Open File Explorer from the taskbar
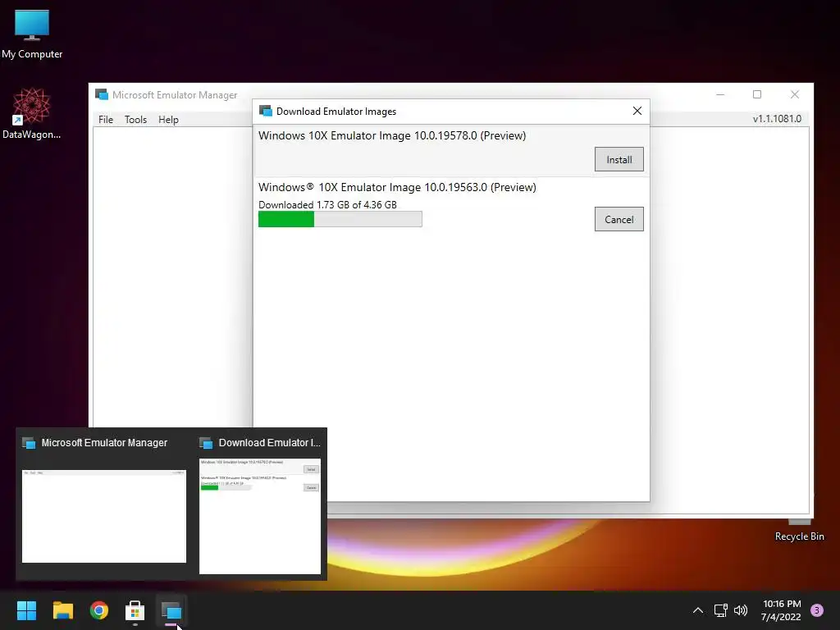This screenshot has height=630, width=840. coord(62,610)
